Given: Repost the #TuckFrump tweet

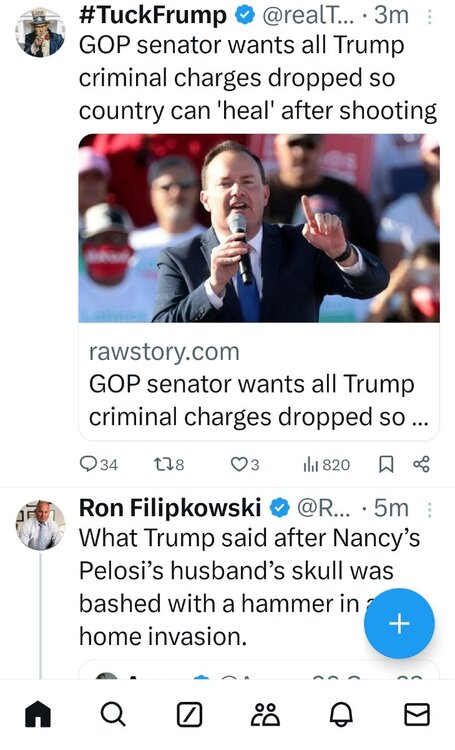Looking at the screenshot, I should pyautogui.click(x=168, y=464).
